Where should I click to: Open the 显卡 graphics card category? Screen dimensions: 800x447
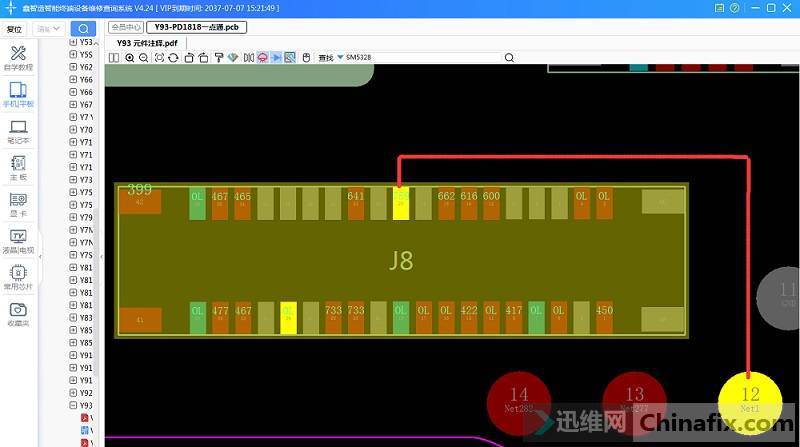(x=18, y=204)
